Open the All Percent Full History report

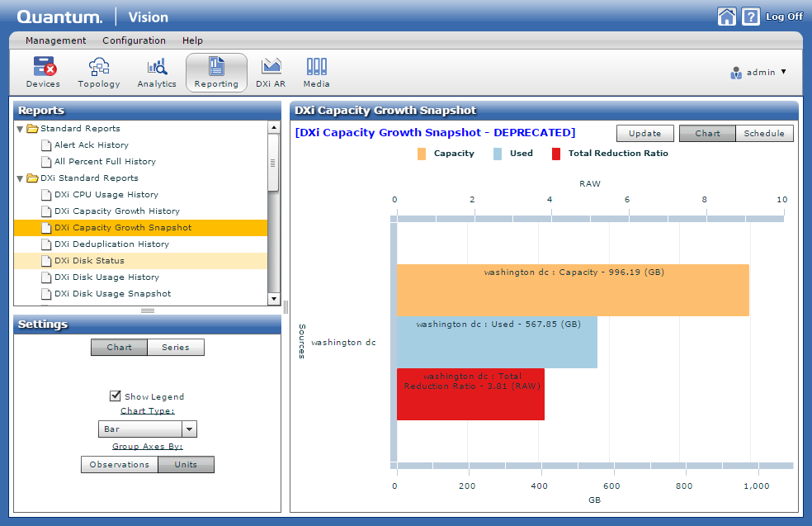pyautogui.click(x=105, y=162)
